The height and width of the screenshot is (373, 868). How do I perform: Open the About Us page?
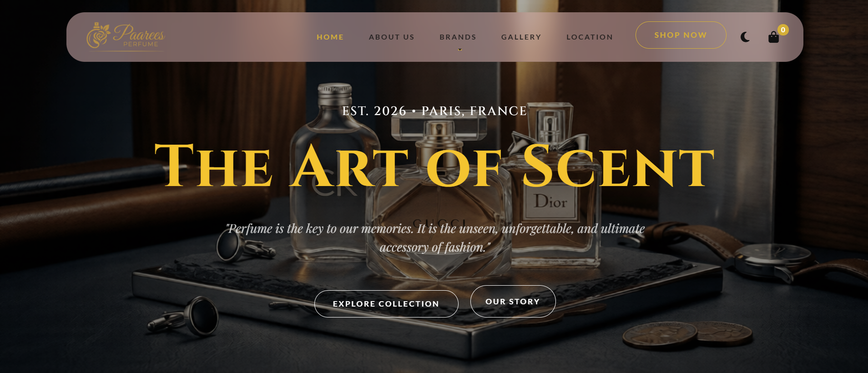[x=391, y=37]
